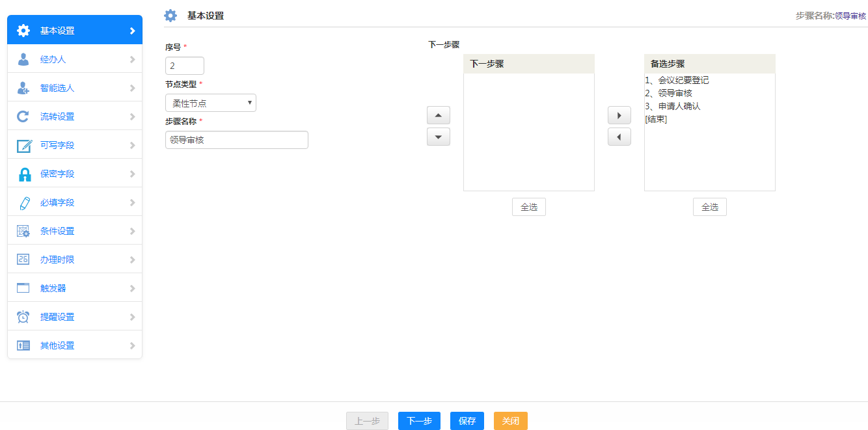This screenshot has width=868, height=430.
Task: Click right arrow between step lists
Action: point(619,116)
